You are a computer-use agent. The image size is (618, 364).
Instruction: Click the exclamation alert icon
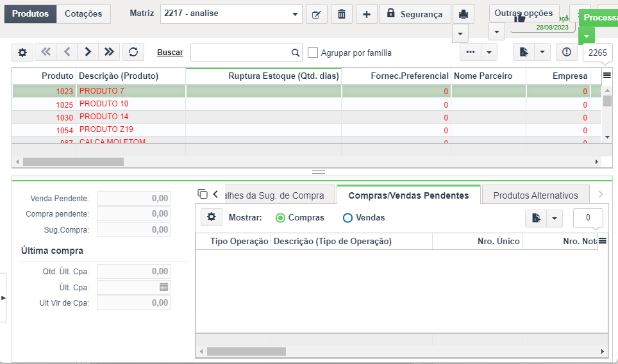566,52
